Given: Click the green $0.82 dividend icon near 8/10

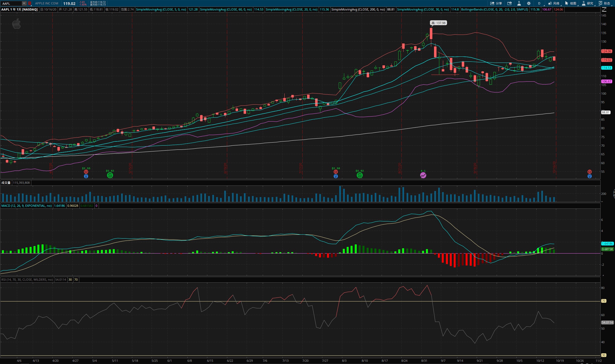Looking at the screenshot, I should pos(360,175).
